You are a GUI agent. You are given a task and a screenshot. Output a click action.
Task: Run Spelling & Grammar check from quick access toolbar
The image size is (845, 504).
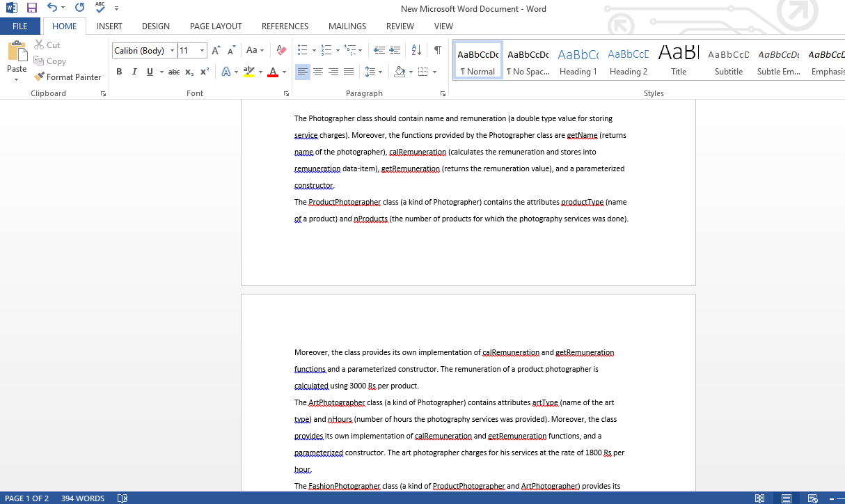(100, 8)
